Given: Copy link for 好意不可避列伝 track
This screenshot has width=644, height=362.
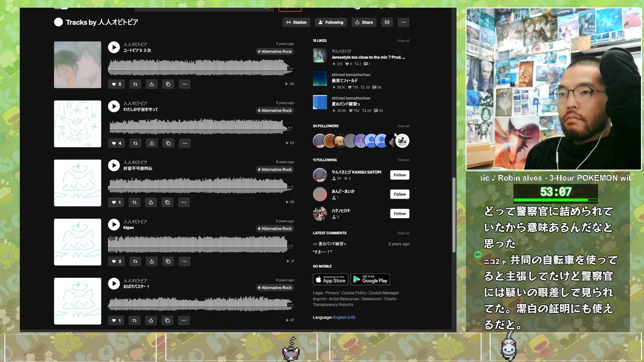Looking at the screenshot, I should coord(168,202).
